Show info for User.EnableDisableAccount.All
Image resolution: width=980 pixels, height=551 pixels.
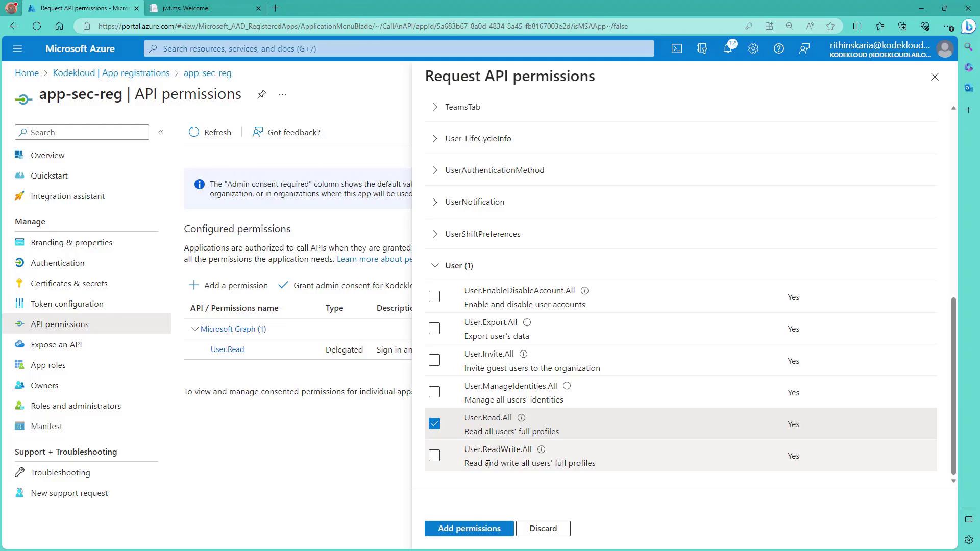point(585,291)
